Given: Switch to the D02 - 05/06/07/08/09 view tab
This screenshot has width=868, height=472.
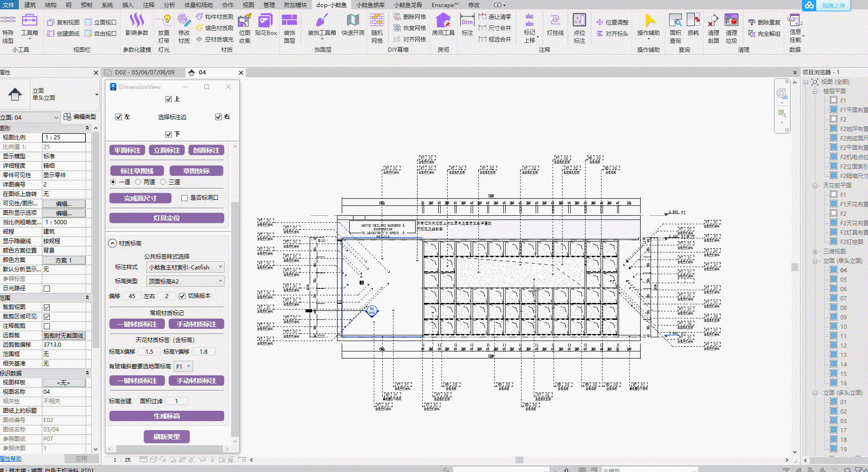Looking at the screenshot, I should (x=144, y=73).
